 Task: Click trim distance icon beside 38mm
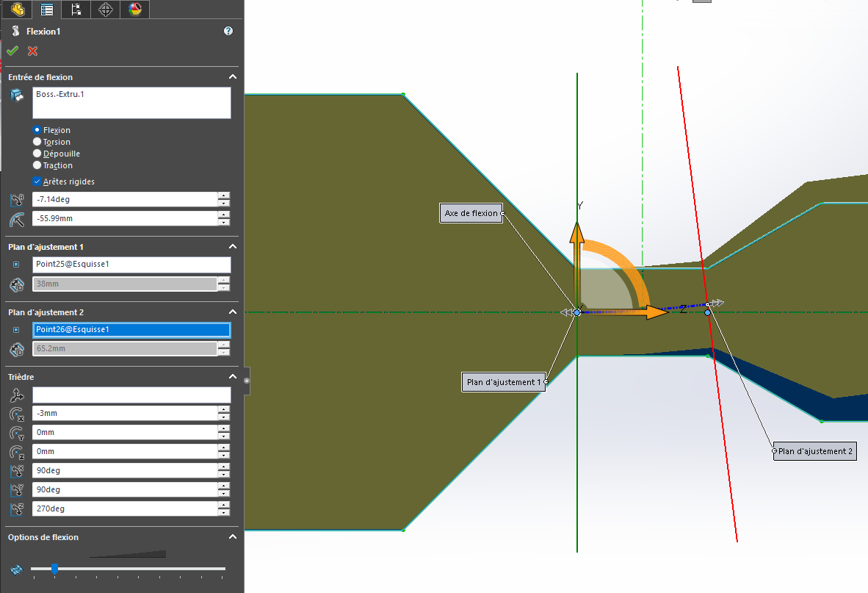(17, 284)
